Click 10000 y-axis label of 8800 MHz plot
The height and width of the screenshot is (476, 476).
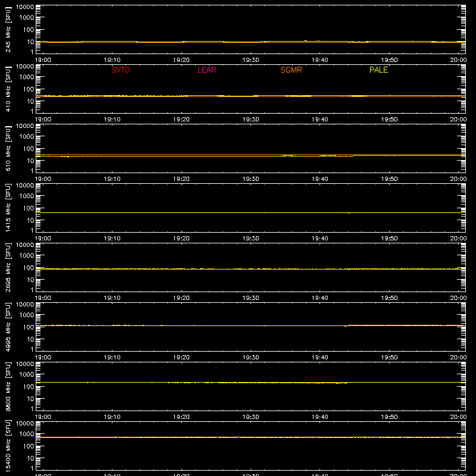tap(25, 364)
